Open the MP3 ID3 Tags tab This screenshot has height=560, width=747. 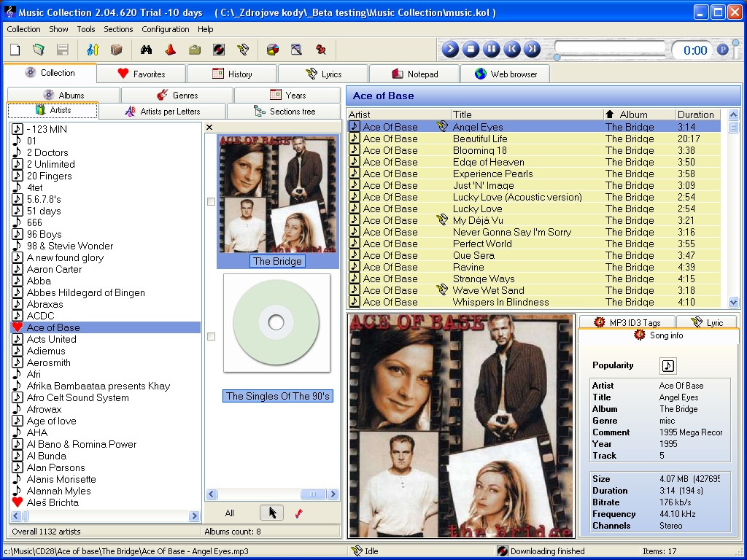click(627, 322)
